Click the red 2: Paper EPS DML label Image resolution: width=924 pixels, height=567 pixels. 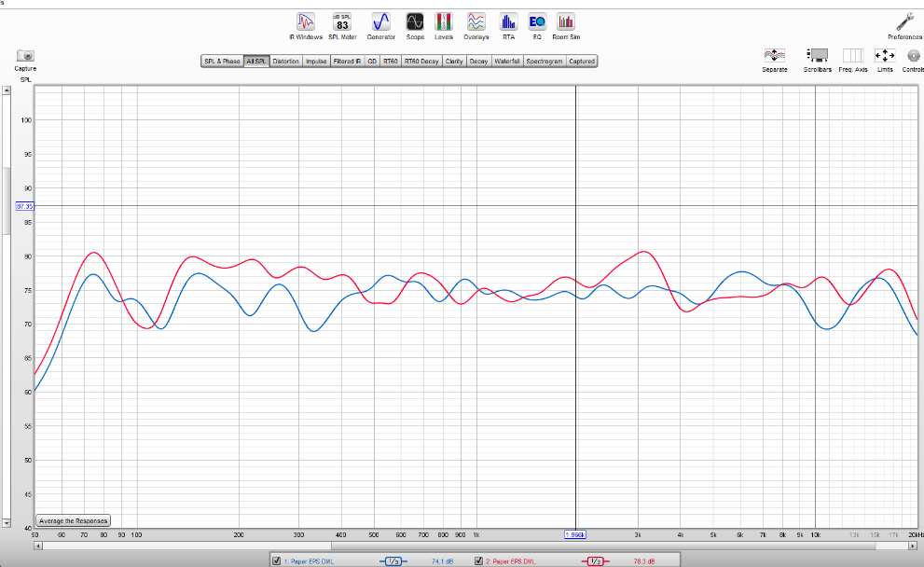(x=511, y=561)
